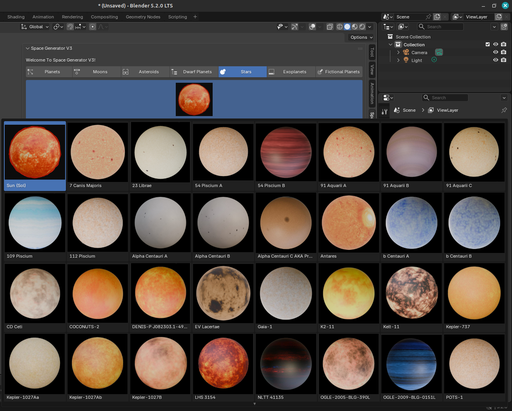
Task: Open the Shading workspace tab
Action: point(16,17)
